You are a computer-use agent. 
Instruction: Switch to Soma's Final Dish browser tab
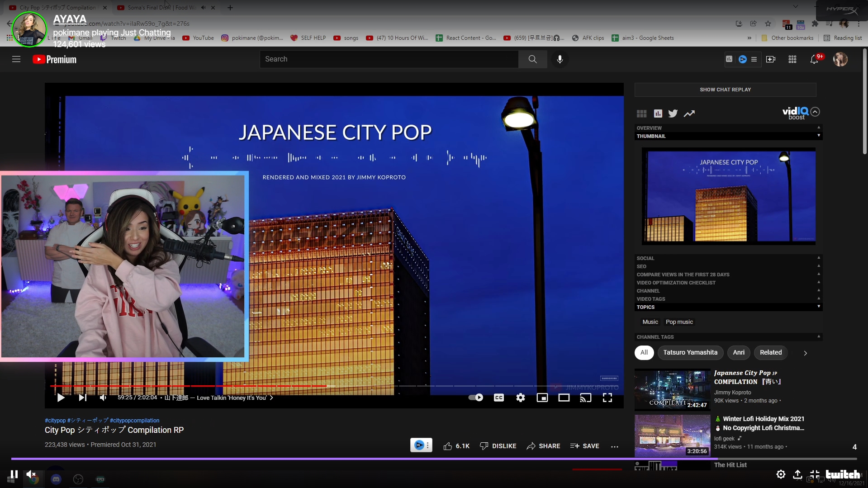click(162, 7)
